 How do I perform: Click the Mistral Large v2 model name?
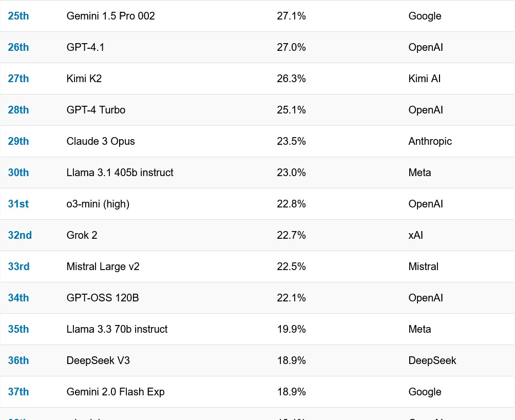coord(103,266)
